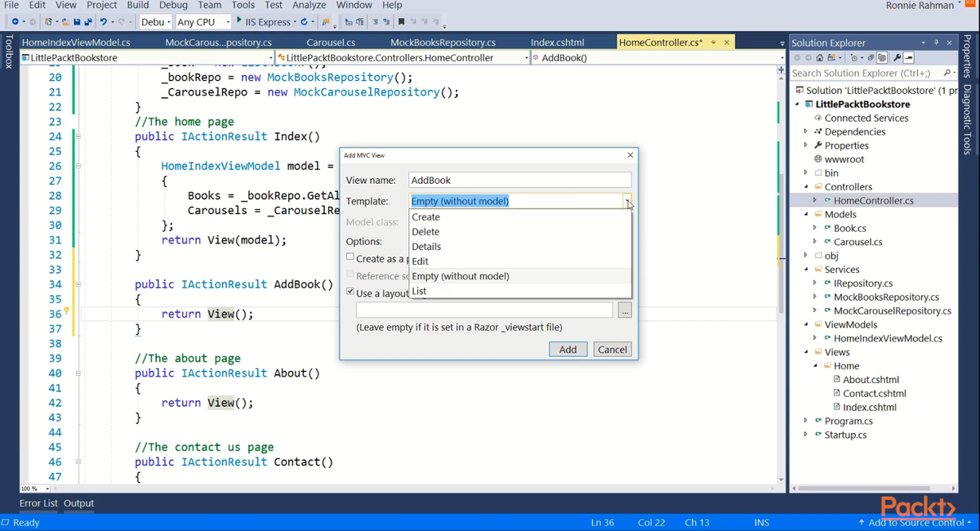Open the Debug configuration dropdown
This screenshot has height=531, width=980.
[x=168, y=22]
